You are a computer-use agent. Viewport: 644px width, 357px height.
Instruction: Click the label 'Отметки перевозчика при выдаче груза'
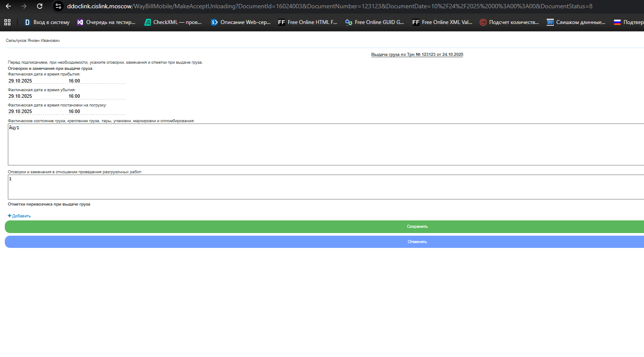49,204
